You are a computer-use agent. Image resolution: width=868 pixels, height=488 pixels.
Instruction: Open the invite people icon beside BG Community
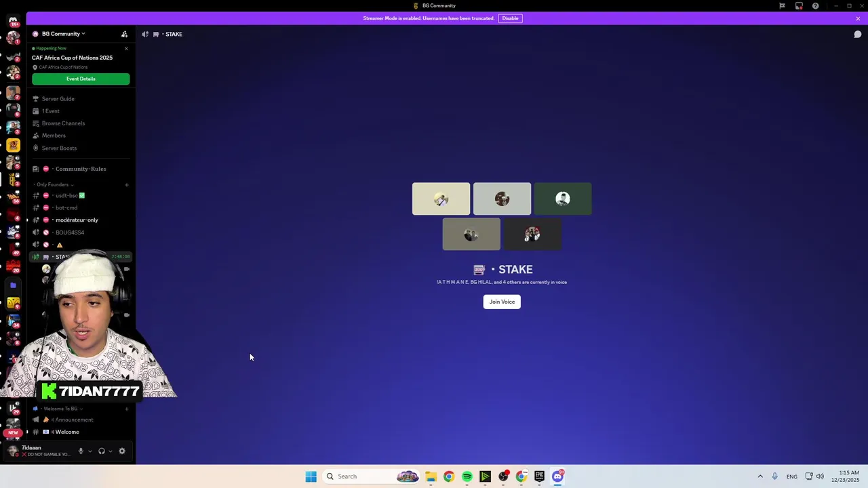pyautogui.click(x=124, y=34)
